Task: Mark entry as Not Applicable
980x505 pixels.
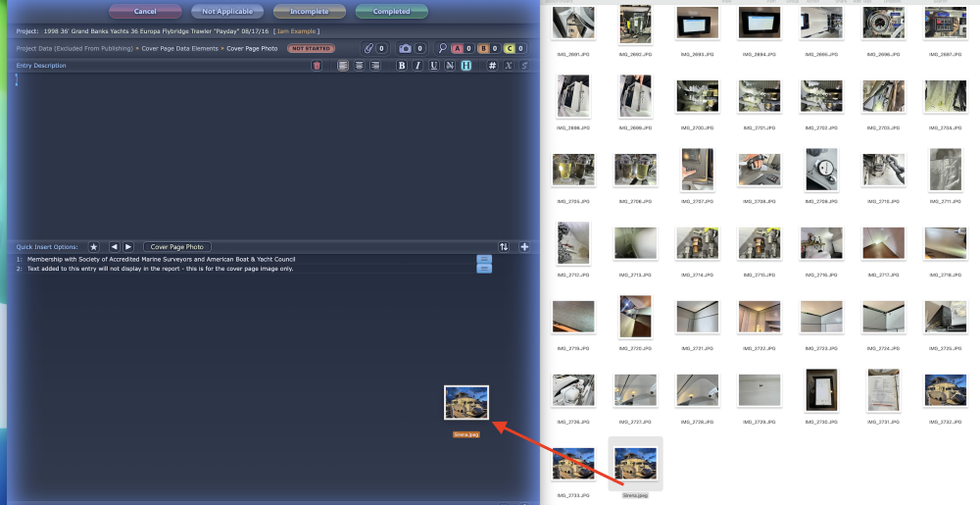Action: 227,11
